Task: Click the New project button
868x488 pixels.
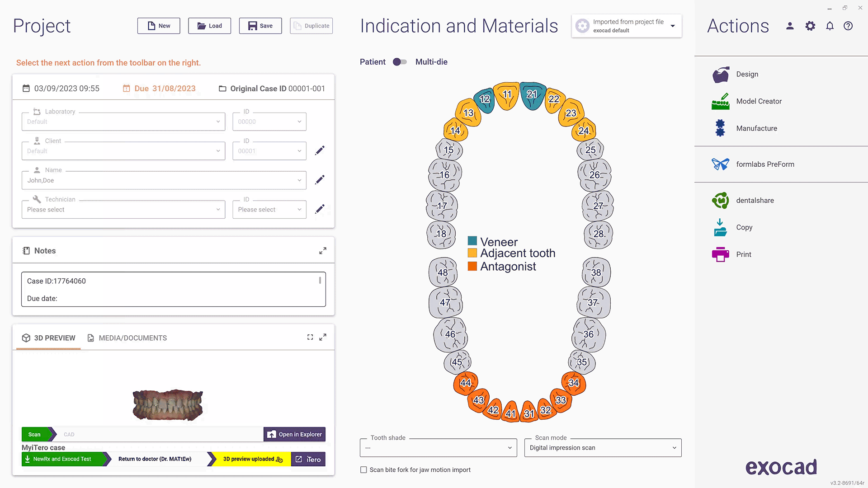Action: [x=159, y=26]
